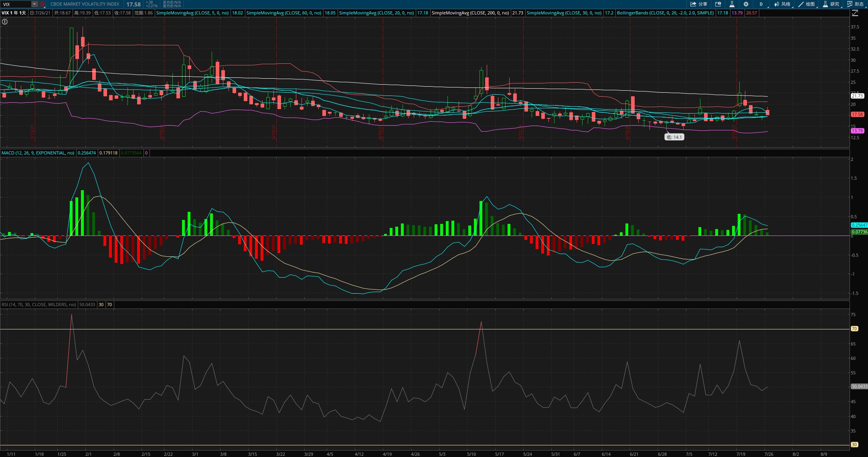This screenshot has height=457, width=868.
Task: Open the D timeframe dropdown
Action: point(761,4)
